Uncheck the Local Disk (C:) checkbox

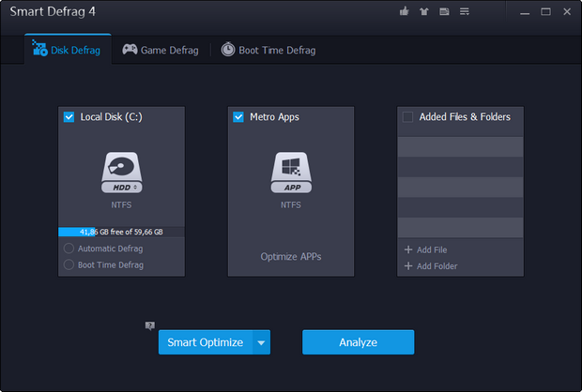69,117
